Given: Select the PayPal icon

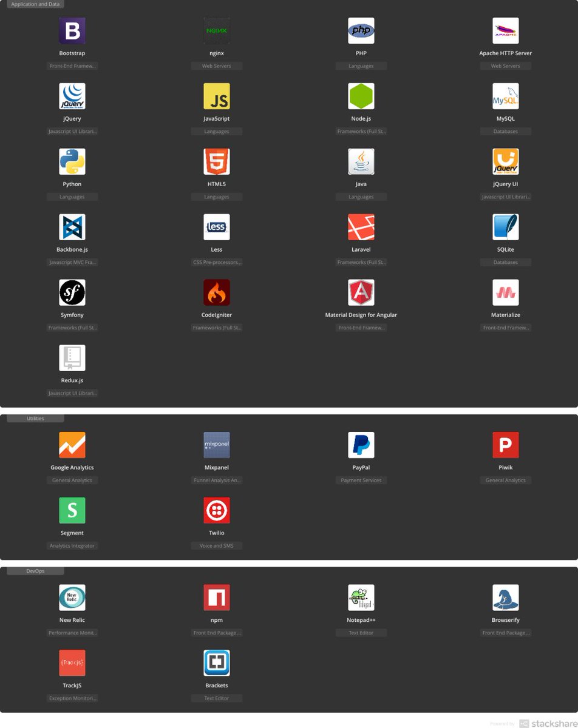Looking at the screenshot, I should click(361, 445).
